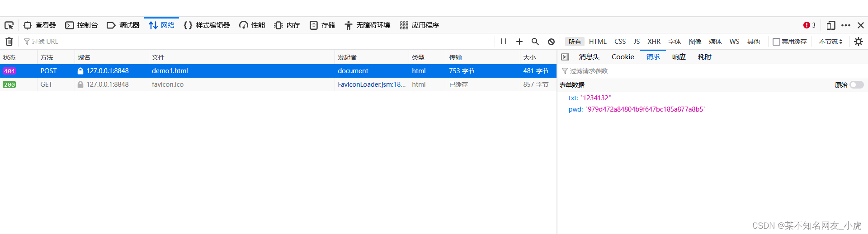
Task: Filter requests by images (图像)
Action: (695, 42)
